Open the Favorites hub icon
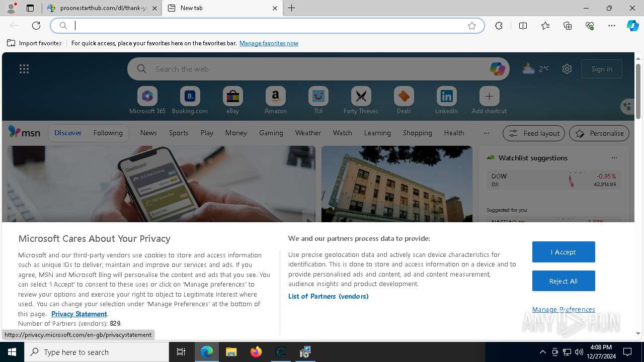Screen dimensions: 644x362 pyautogui.click(x=545, y=26)
